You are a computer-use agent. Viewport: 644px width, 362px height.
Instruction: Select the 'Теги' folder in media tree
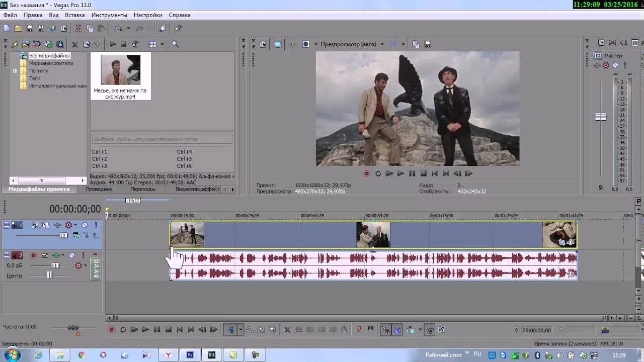tap(35, 78)
